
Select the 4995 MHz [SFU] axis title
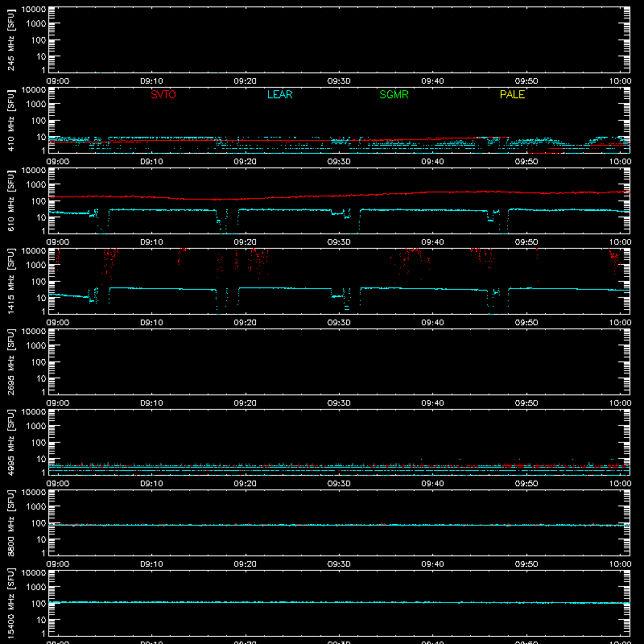10,442
